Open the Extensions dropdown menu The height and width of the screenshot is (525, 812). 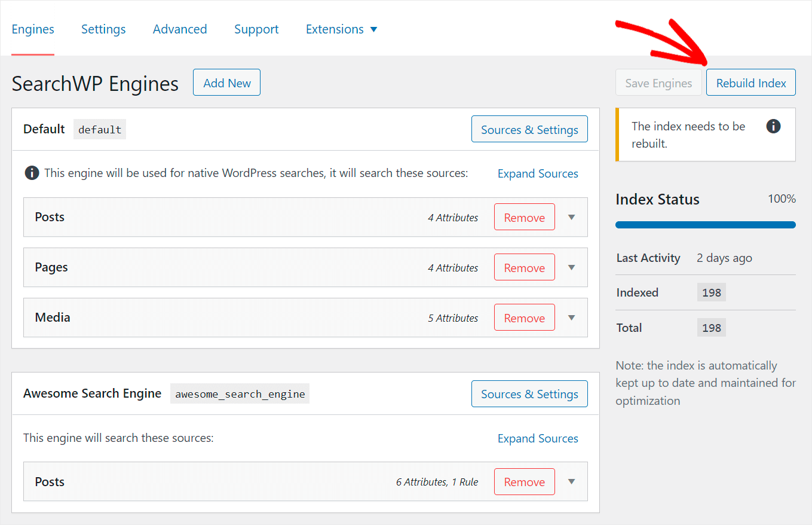point(341,29)
